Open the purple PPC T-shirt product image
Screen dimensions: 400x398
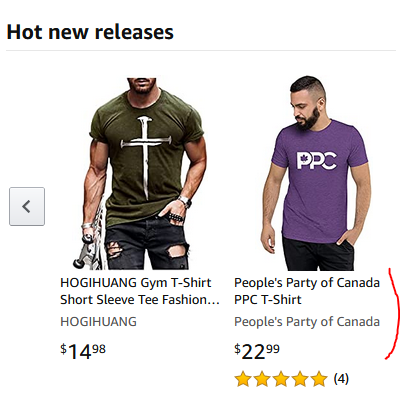click(x=316, y=173)
